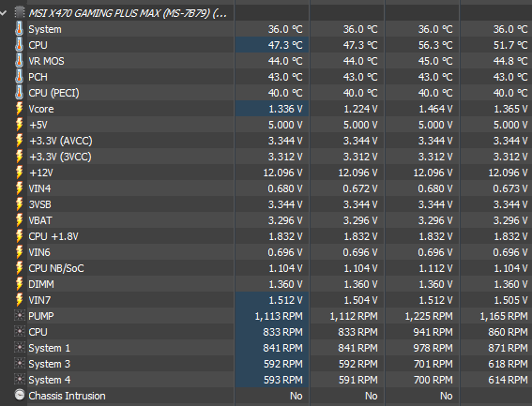Select the VR MOS sensor label
Screen dimensions: 532x406
[x=46, y=61]
